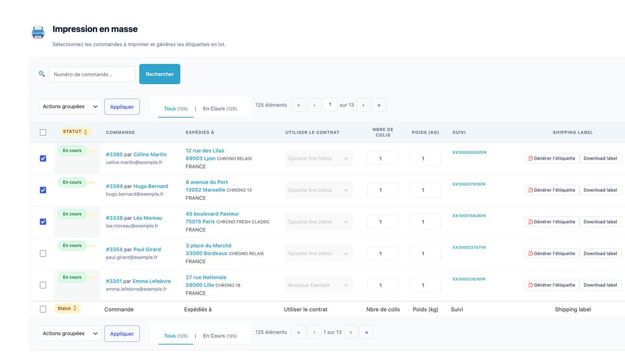The image size is (625, 364).
Task: Go to last page with top » button
Action: [x=379, y=105]
